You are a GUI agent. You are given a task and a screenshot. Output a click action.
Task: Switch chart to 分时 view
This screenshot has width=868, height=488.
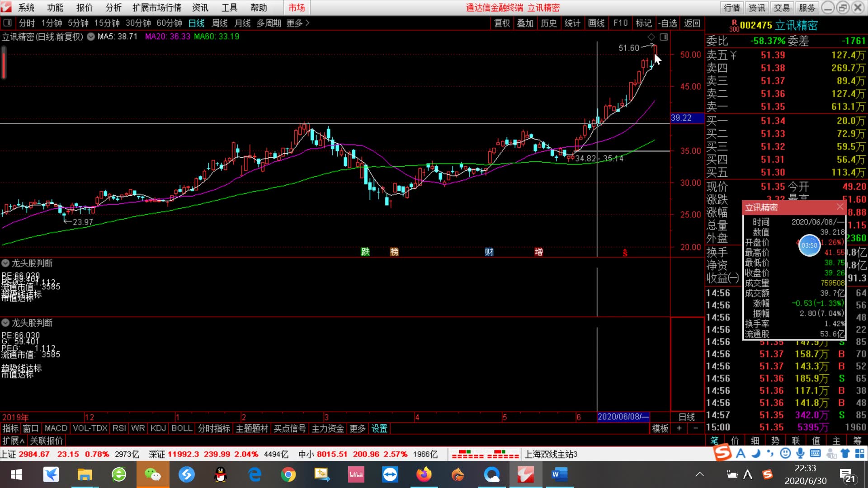coord(27,23)
